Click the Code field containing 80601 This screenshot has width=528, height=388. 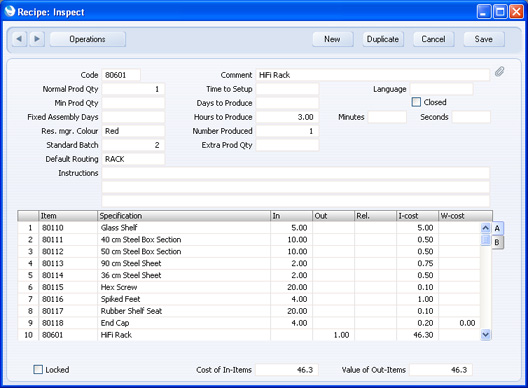tap(121, 75)
